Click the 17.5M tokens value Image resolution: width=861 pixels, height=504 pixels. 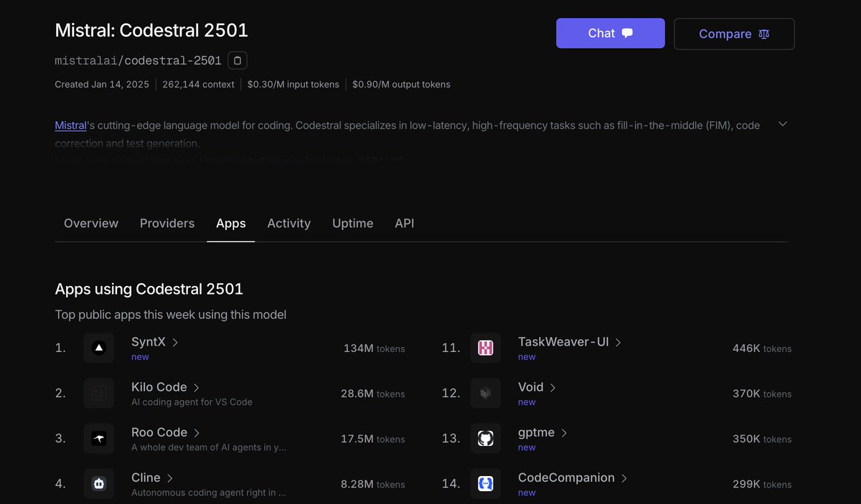pos(373,439)
